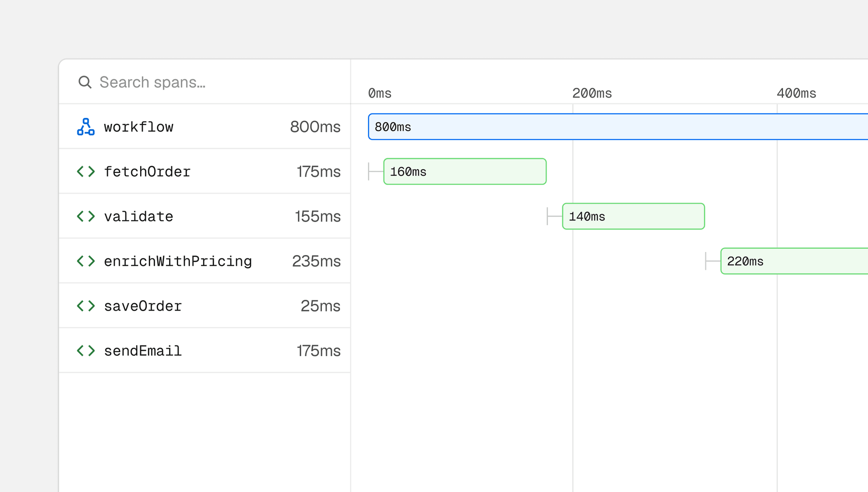
Task: Click the workflow node graph icon
Action: click(x=86, y=127)
